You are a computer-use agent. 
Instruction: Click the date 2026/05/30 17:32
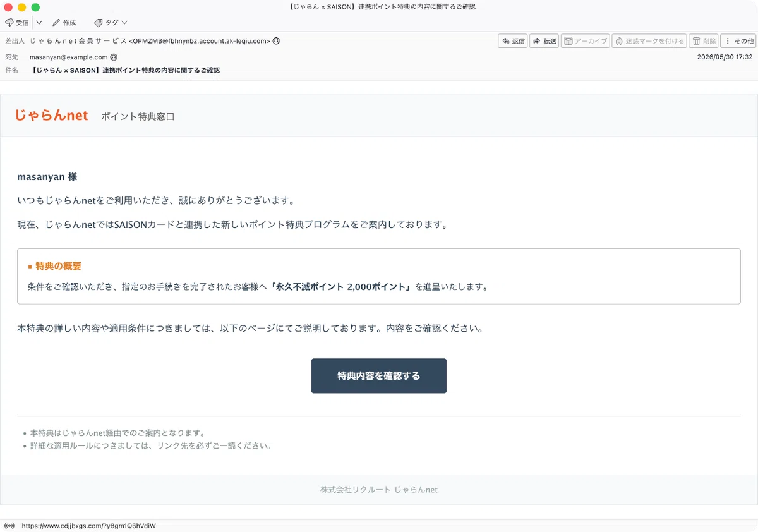[725, 57]
